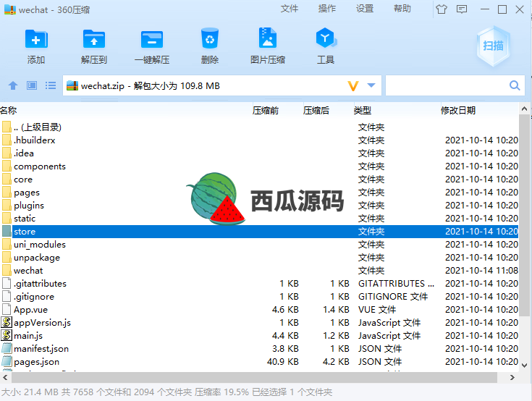Click the scroll down arrow of file list

point(524,366)
